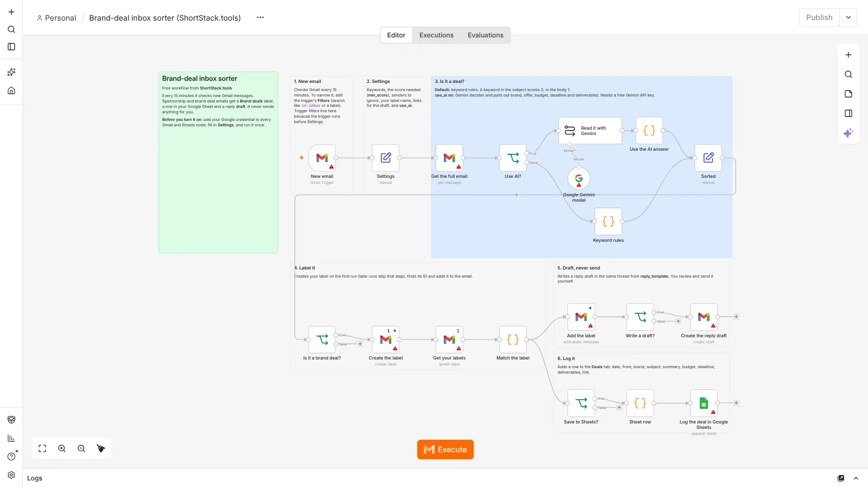Screen dimensions: 868x488
Task: Open the Personal project breadcrumb
Action: click(x=56, y=18)
